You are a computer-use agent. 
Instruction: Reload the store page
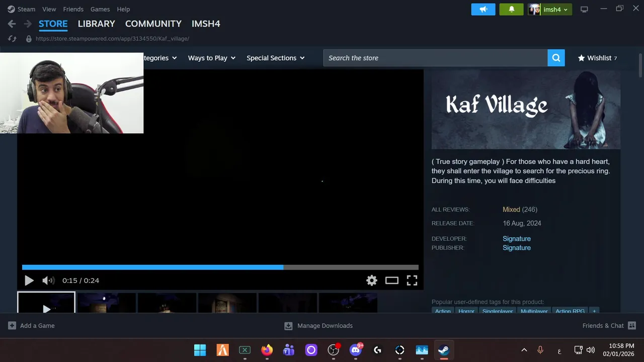(13, 39)
